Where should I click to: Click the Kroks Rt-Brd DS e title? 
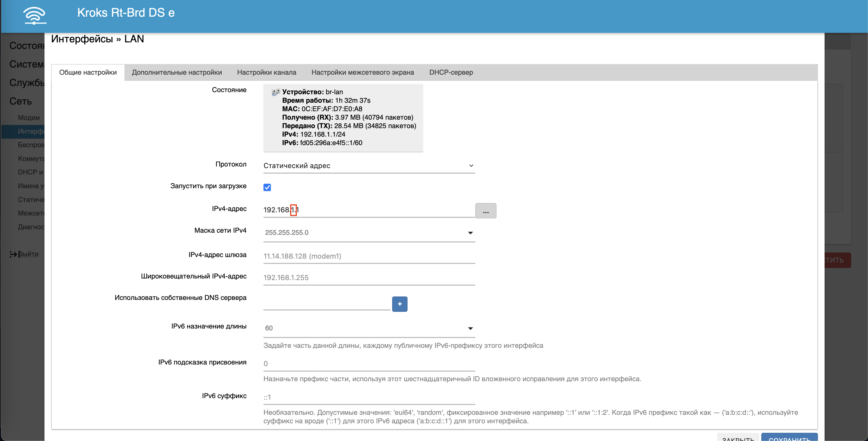[x=126, y=13]
